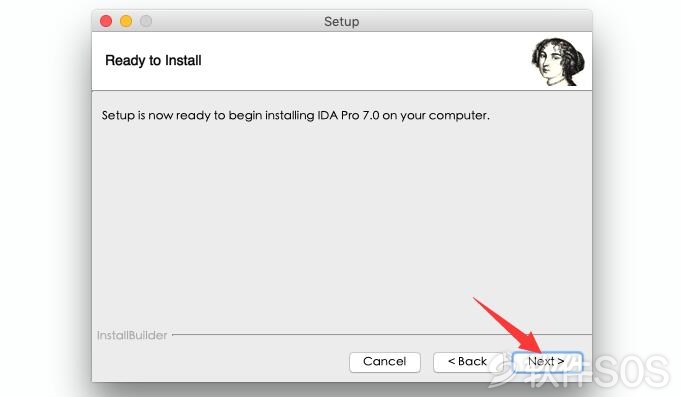Click the 软件SOS watermark text
Viewport: 681px width, 397px height.
[597, 371]
